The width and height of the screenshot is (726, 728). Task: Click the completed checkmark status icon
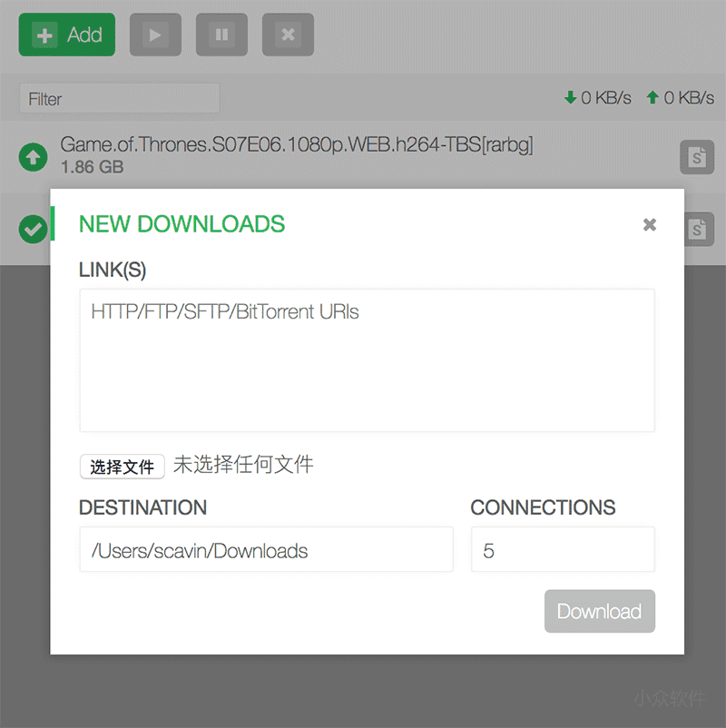pos(34,229)
